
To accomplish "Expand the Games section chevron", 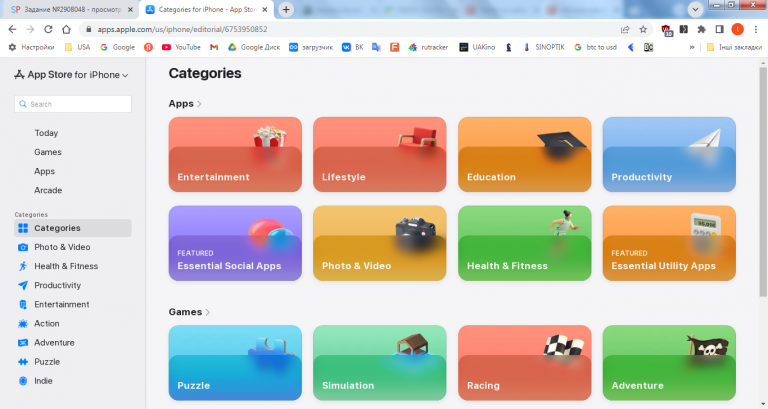I will click(207, 312).
